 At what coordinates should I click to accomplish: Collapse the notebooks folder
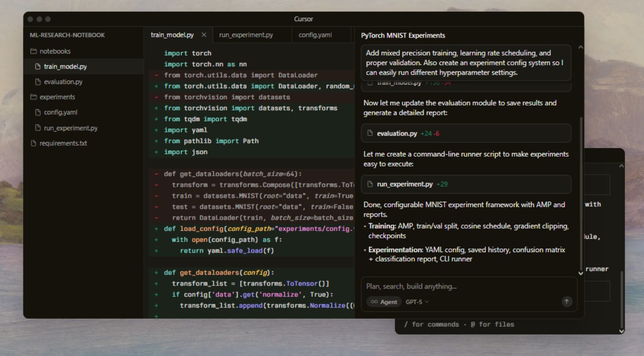click(x=55, y=51)
